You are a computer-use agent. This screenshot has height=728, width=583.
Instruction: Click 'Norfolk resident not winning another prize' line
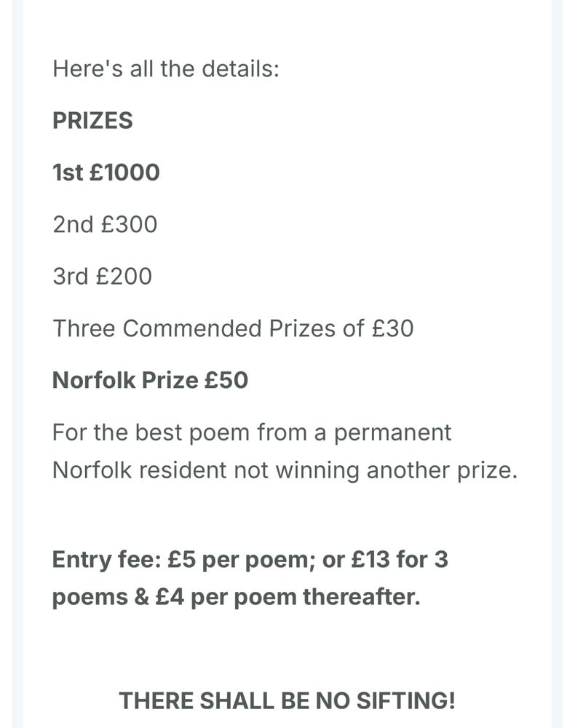(285, 470)
